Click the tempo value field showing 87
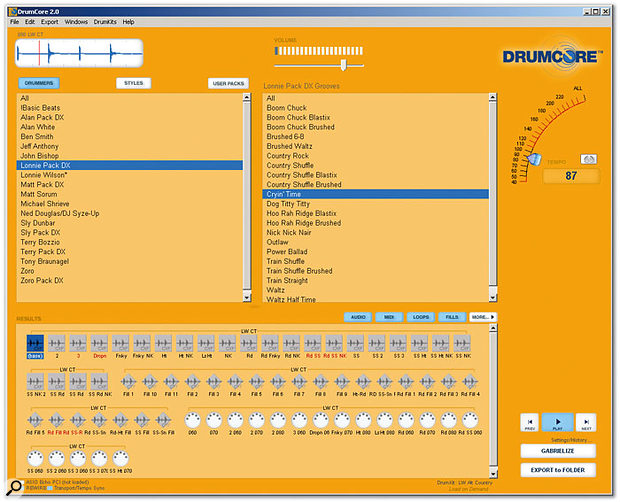Viewport: 620px width, 502px height. pyautogui.click(x=571, y=176)
